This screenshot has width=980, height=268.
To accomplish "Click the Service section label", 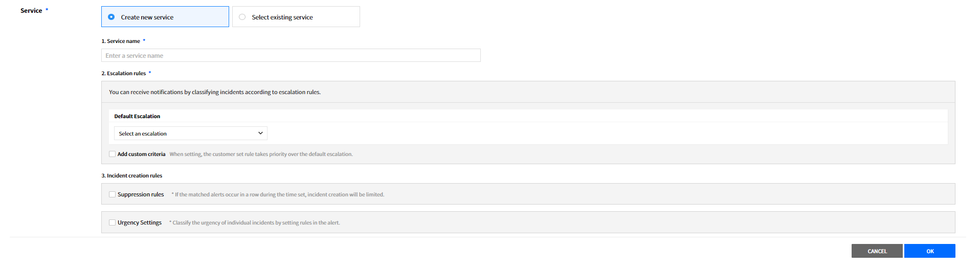I will 31,10.
